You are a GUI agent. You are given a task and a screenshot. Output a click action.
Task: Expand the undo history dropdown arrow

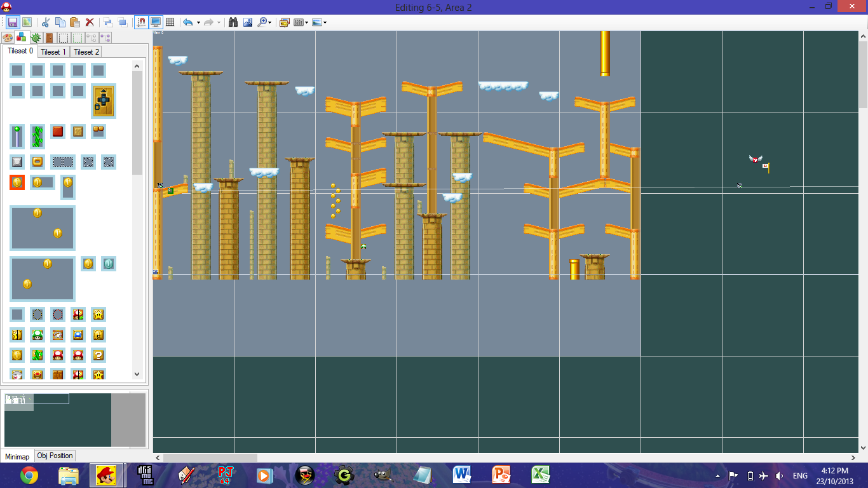click(x=198, y=22)
